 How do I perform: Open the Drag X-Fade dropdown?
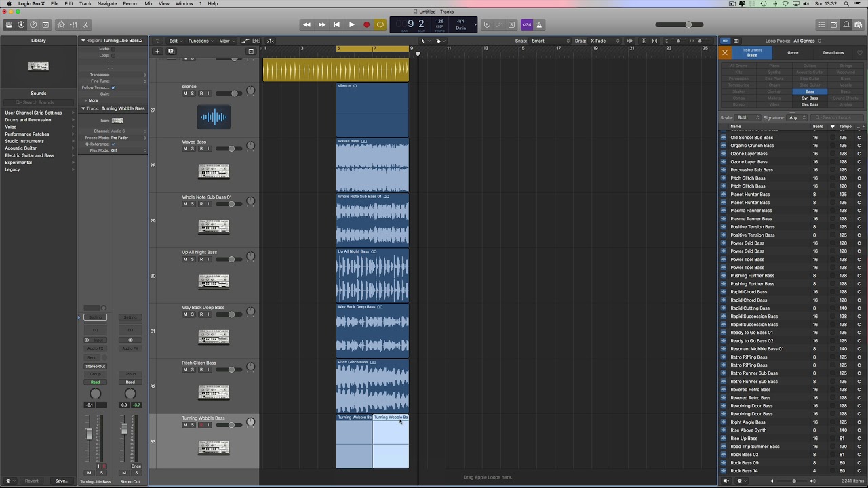(x=605, y=41)
